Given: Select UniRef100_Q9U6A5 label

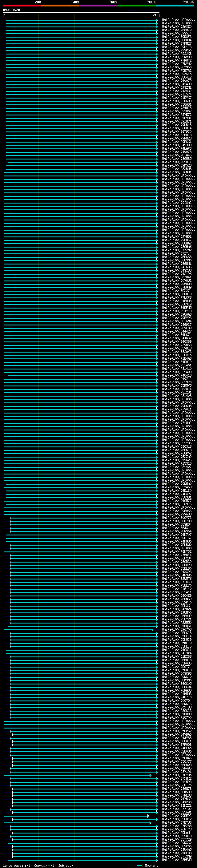Looking at the screenshot, I should click(x=176, y=406).
